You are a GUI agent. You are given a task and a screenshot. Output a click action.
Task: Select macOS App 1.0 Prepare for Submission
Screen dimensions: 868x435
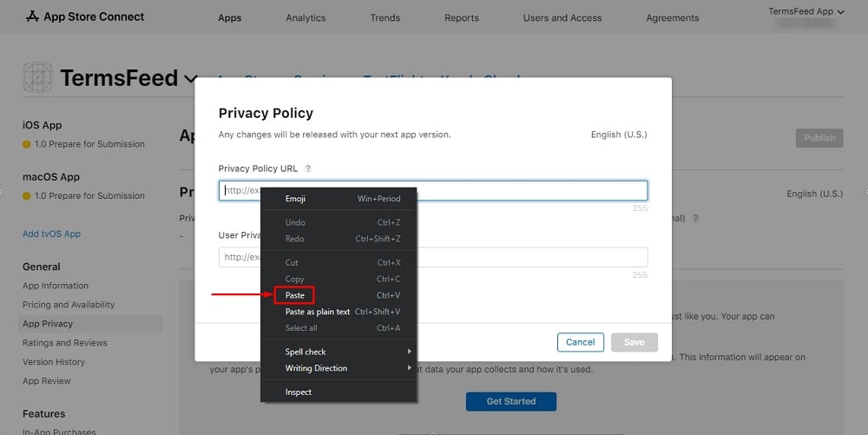pos(83,195)
